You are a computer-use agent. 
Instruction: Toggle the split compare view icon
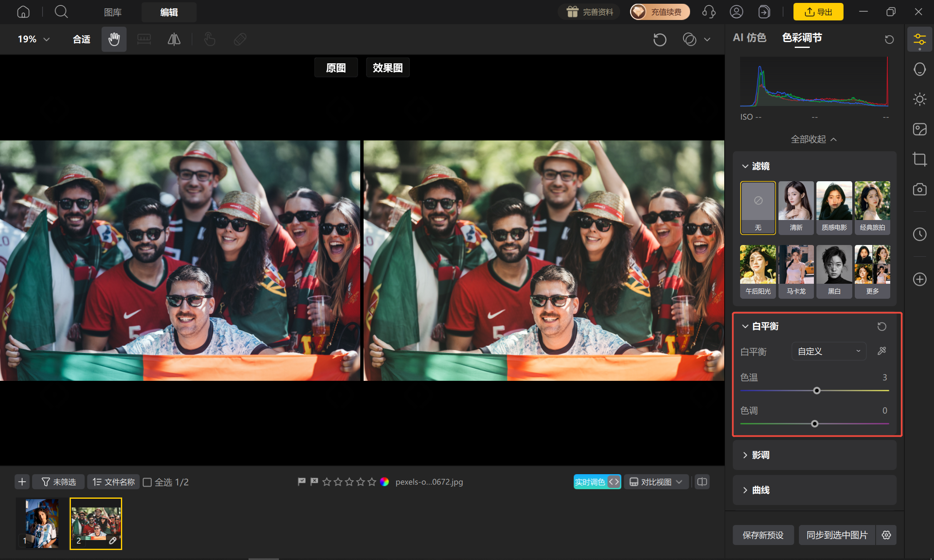702,482
